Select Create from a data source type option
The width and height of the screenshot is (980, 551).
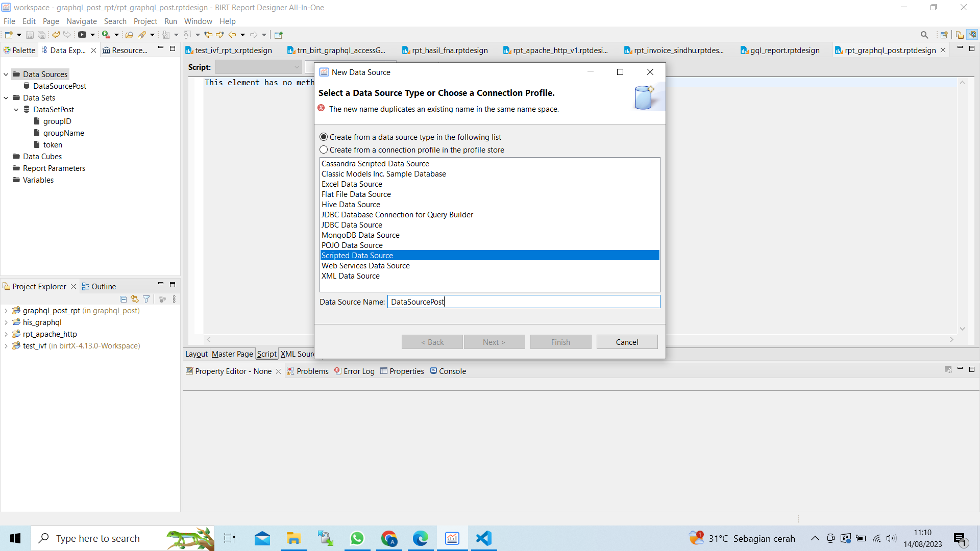(324, 137)
